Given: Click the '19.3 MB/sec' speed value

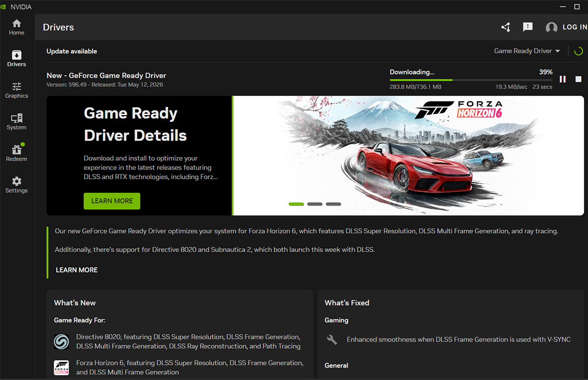Looking at the screenshot, I should pos(512,87).
